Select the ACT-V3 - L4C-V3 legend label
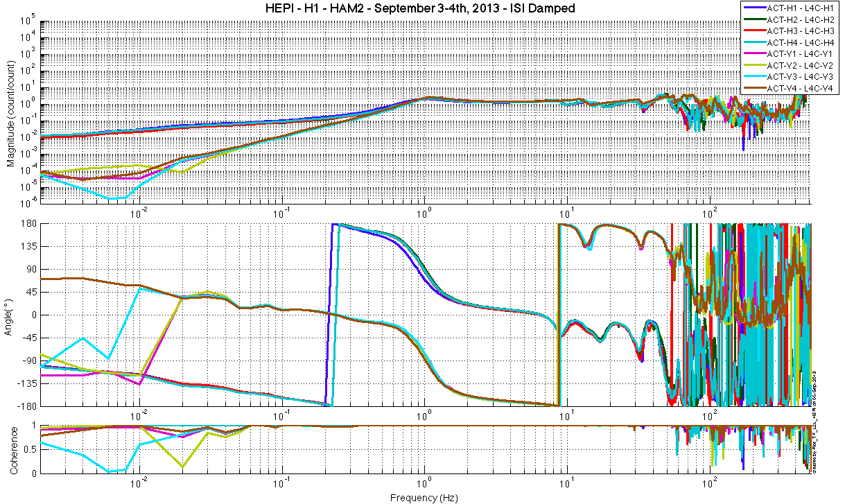This screenshot has width=845, height=504. pyautogui.click(x=797, y=77)
